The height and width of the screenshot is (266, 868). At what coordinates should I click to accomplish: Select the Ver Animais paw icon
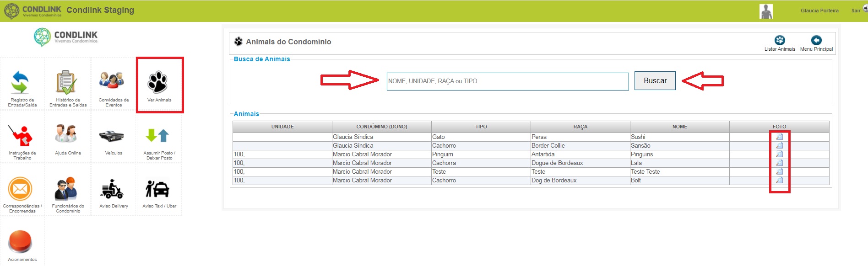coord(157,82)
